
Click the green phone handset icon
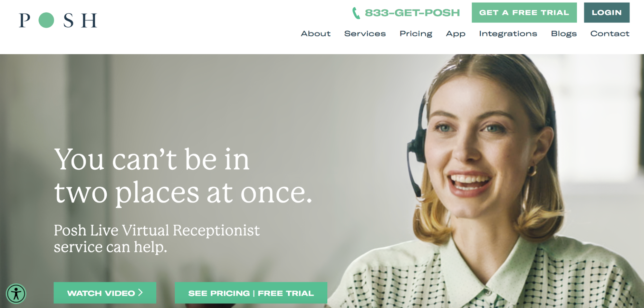pyautogui.click(x=356, y=13)
